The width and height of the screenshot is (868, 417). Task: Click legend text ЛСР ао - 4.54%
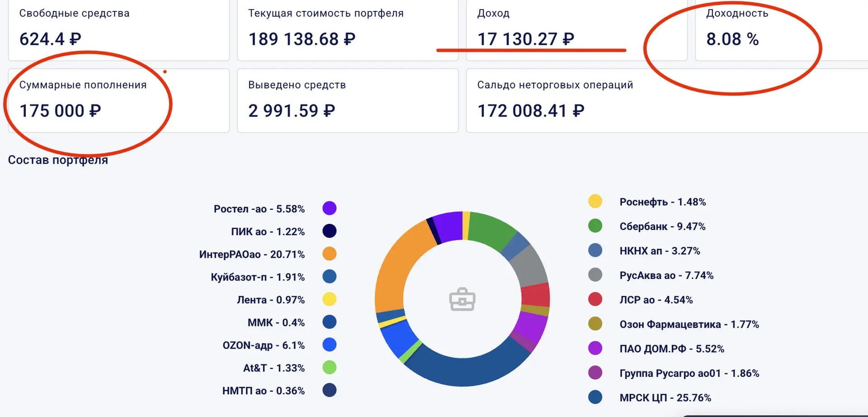click(656, 300)
